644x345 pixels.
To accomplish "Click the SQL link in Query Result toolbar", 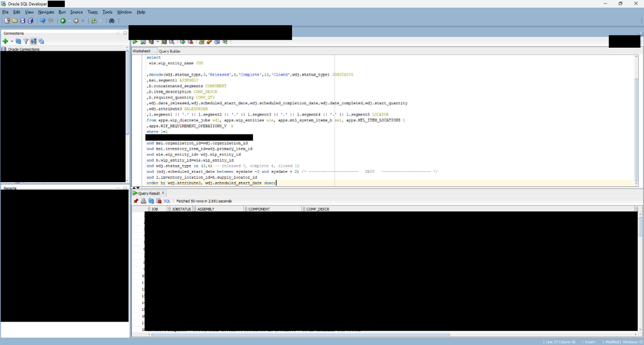I will pos(167,201).
